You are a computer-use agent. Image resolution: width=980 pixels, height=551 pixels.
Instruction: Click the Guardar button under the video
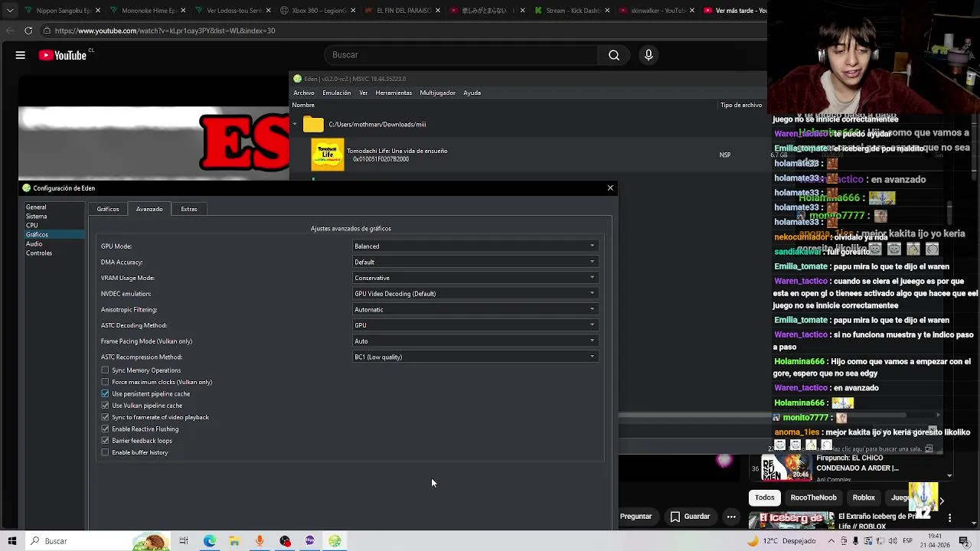click(690, 517)
